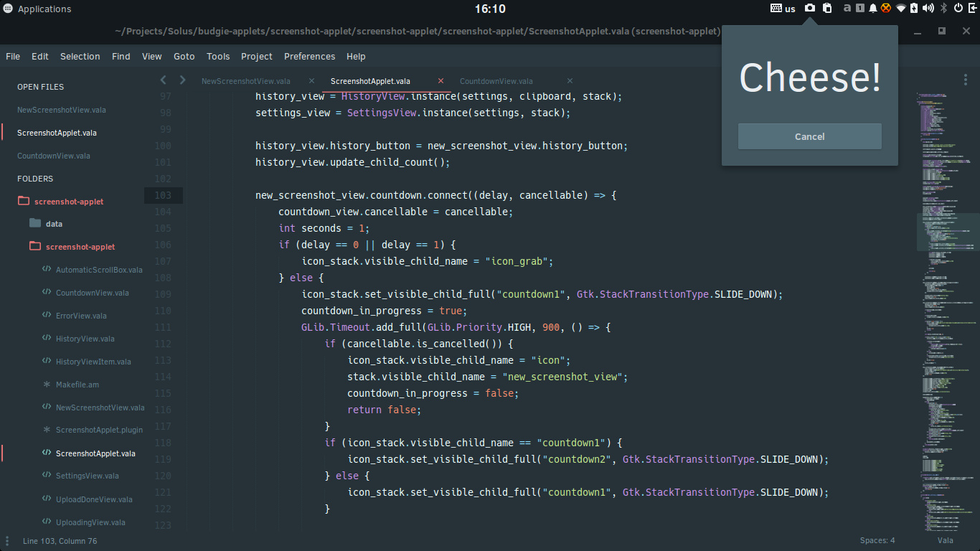Open the volume speaker indicator
This screenshot has height=551, width=980.
point(928,9)
